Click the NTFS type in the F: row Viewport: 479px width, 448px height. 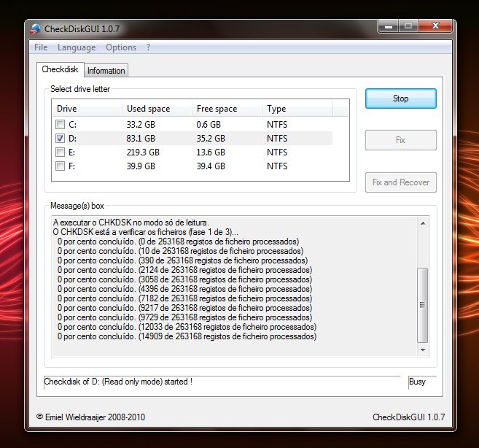click(277, 166)
